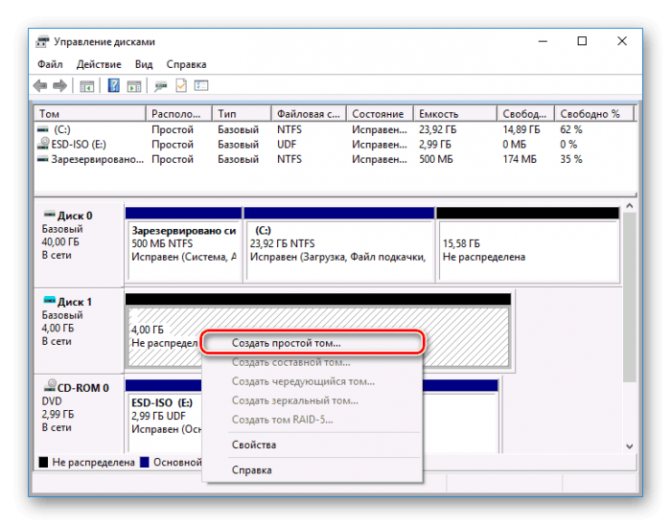Click the 23,92 ГБ capacity cell
This screenshot has width=671, height=525.
pyautogui.click(x=438, y=130)
